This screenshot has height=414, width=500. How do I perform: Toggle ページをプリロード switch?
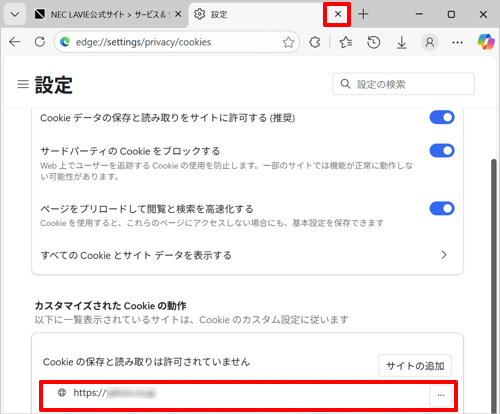tap(442, 209)
